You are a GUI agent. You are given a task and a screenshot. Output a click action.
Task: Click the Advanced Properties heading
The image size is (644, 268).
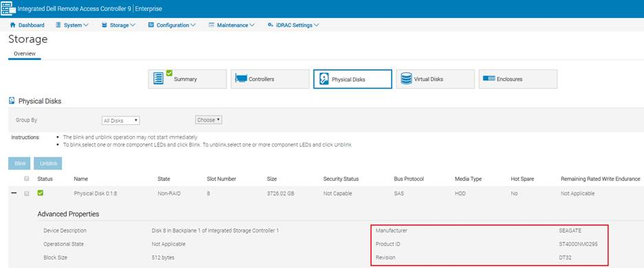68,214
